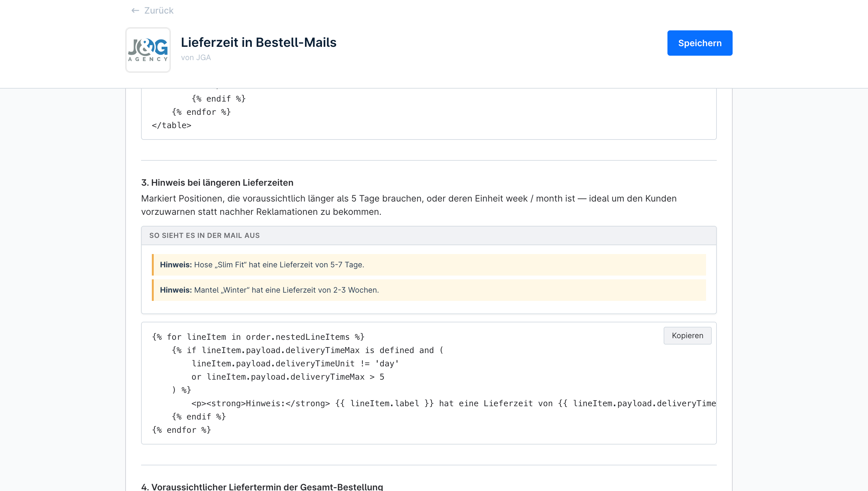Click the description paragraph starting Markiert Positionen
Image resolution: width=868 pixels, height=491 pixels.
tap(409, 205)
